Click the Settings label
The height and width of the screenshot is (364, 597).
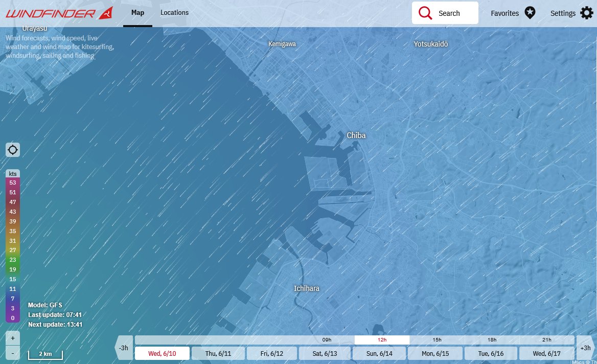click(x=563, y=13)
